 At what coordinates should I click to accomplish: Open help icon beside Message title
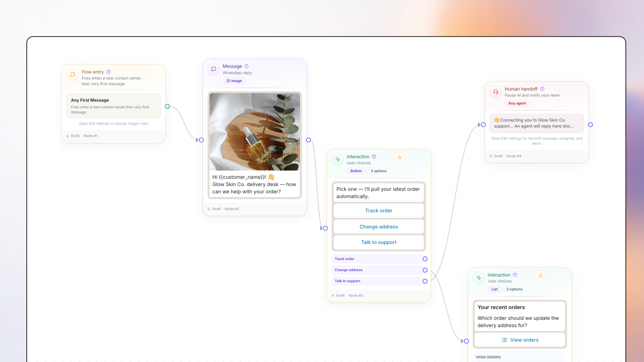[x=247, y=66]
